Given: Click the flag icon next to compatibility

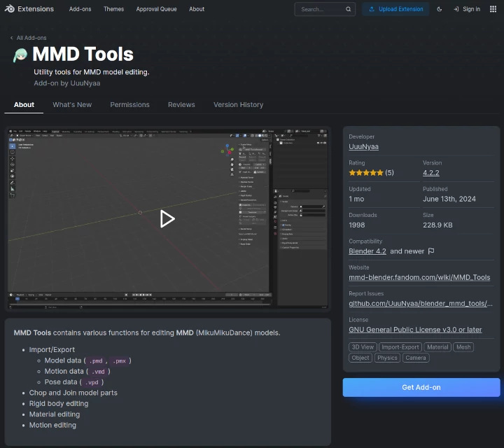Looking at the screenshot, I should (x=431, y=251).
